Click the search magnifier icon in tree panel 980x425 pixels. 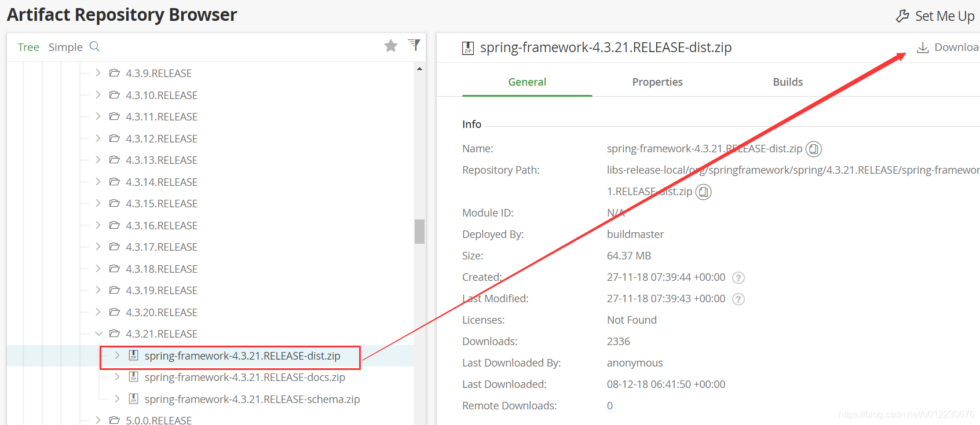[x=95, y=46]
